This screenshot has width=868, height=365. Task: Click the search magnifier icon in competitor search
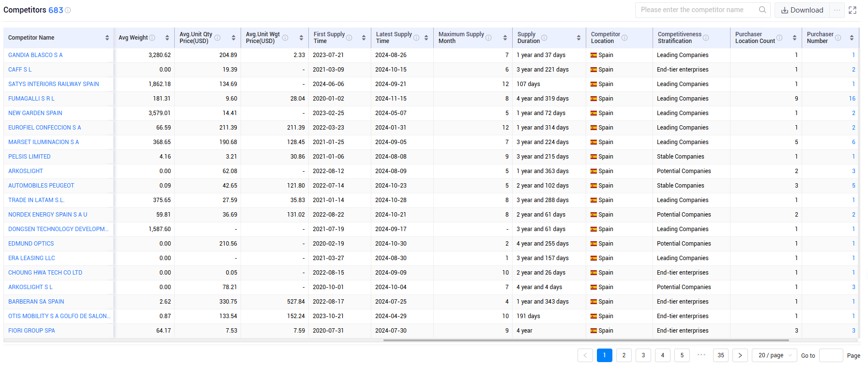[762, 10]
